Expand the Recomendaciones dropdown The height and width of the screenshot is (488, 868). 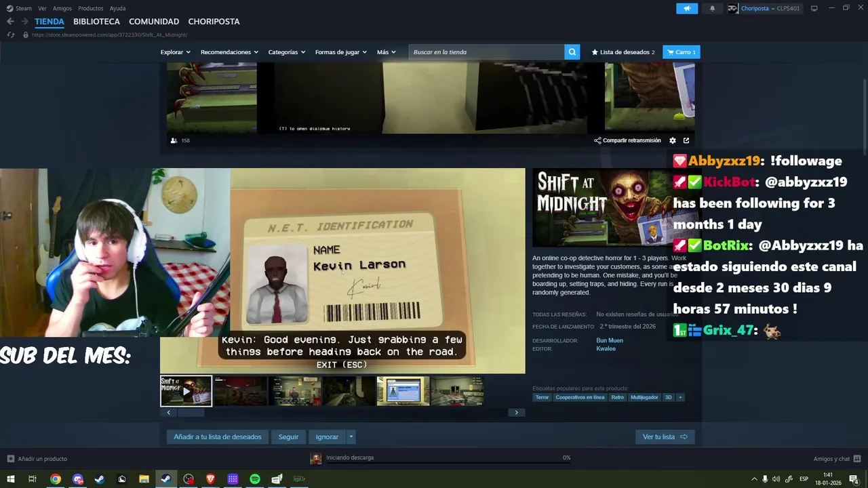click(229, 52)
